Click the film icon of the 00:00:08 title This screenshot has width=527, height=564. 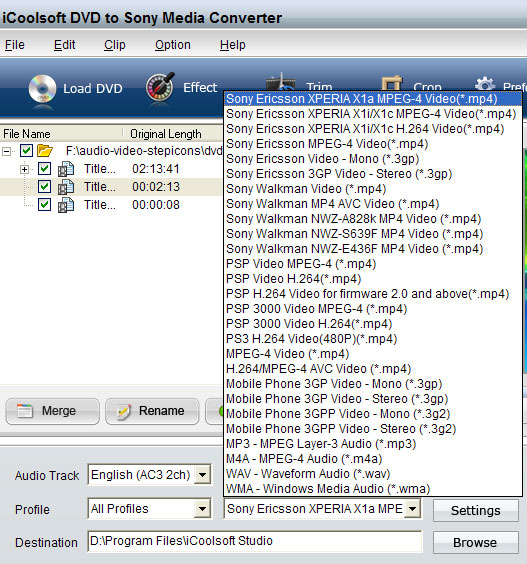66,205
